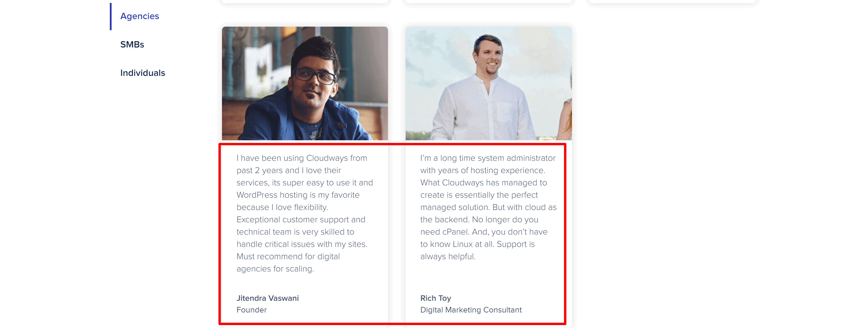Image resolution: width=868 pixels, height=328 pixels.
Task: Click the eyeglasses in Jitendra's photo
Action: pyautogui.click(x=315, y=76)
